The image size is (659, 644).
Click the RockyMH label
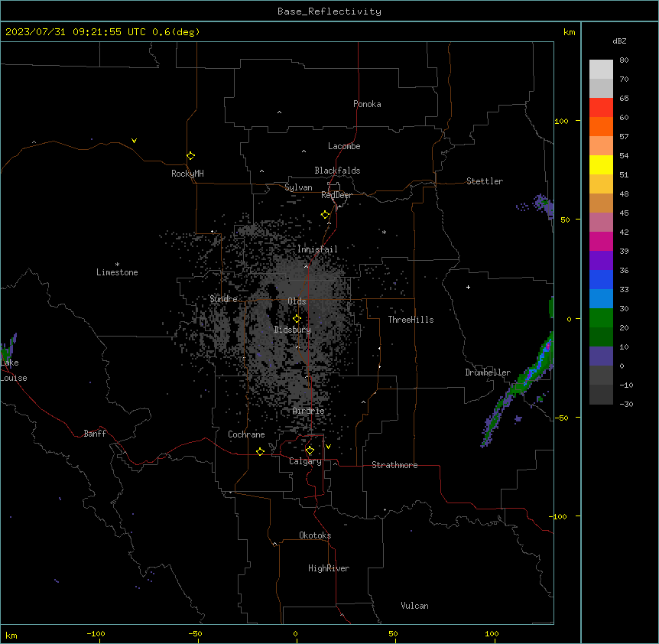pyautogui.click(x=187, y=174)
